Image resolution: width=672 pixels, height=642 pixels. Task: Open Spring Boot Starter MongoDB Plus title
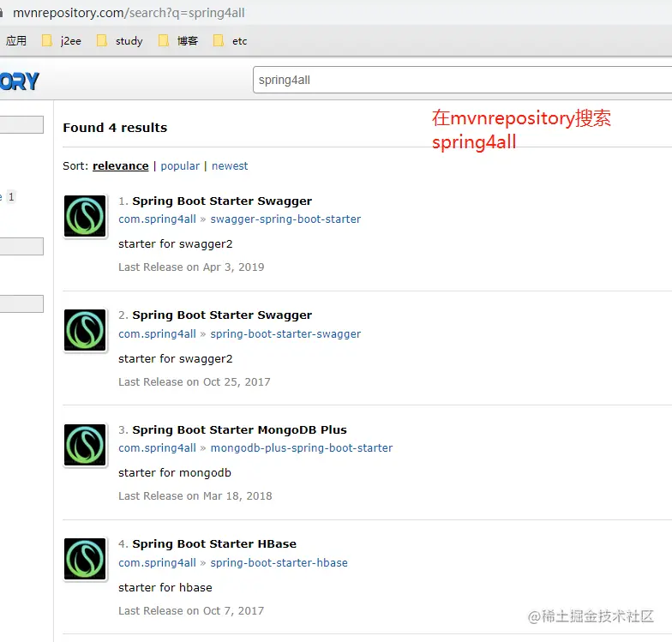pos(240,430)
